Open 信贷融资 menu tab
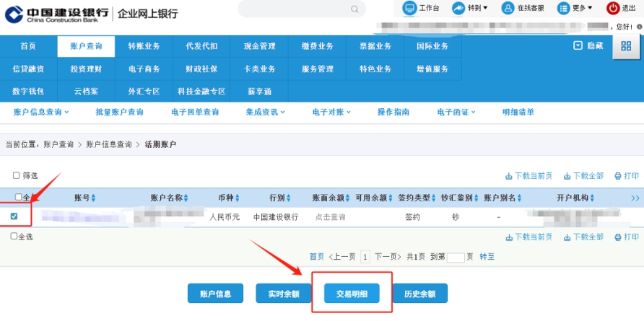 tap(28, 69)
